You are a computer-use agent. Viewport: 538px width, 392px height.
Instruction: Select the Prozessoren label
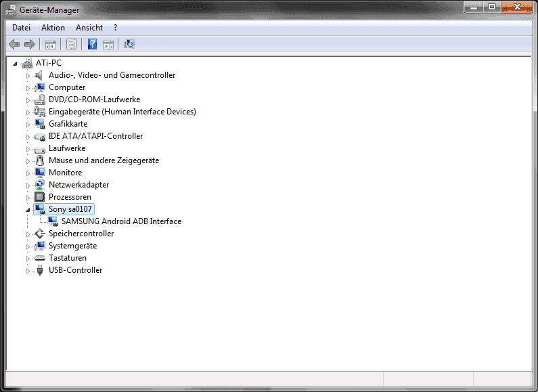coord(70,197)
